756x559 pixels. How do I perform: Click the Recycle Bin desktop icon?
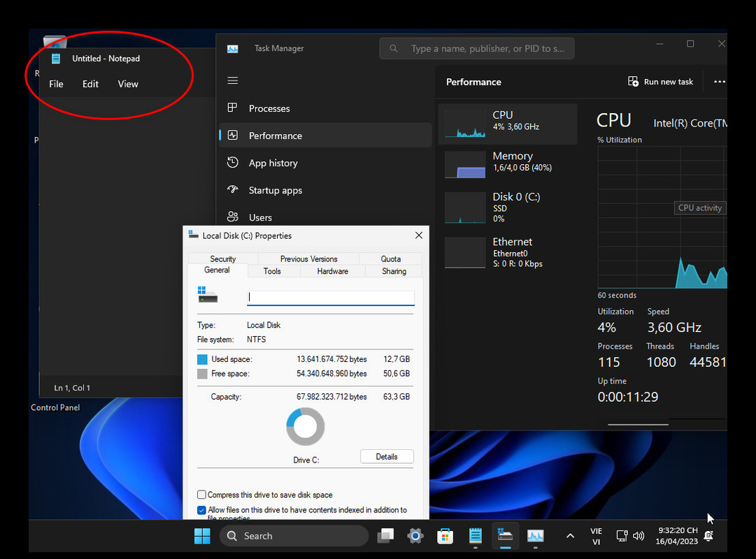[x=55, y=41]
